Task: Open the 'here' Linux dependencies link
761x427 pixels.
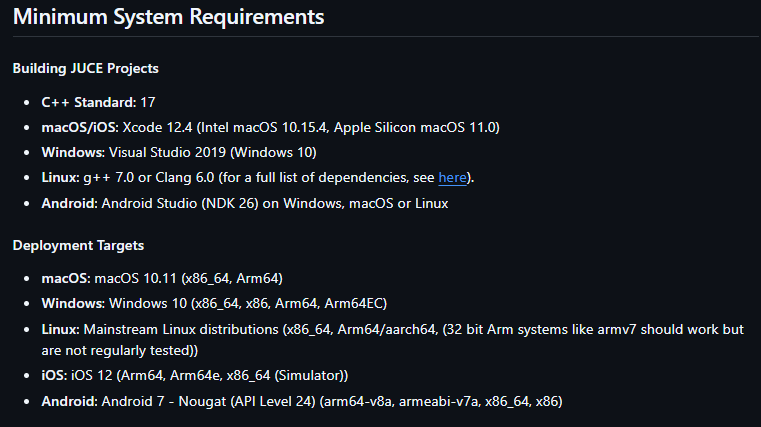Action: click(452, 178)
